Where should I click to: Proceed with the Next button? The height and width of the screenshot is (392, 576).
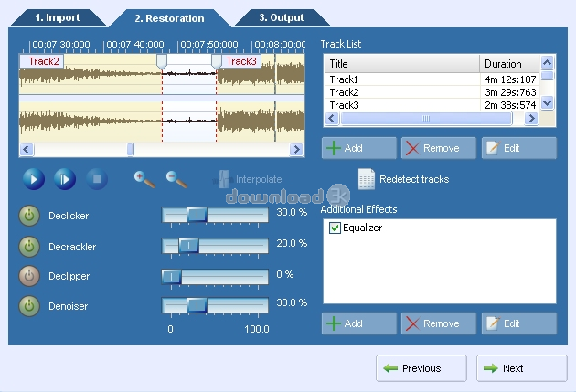(522, 368)
